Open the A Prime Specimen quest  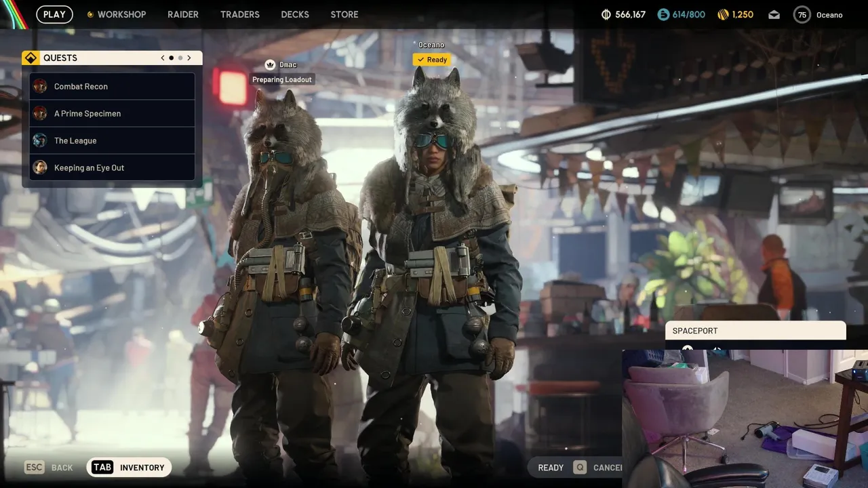tap(112, 113)
